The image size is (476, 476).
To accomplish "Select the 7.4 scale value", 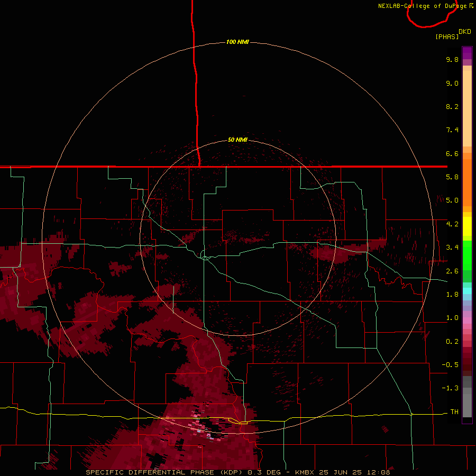I will click(452, 130).
